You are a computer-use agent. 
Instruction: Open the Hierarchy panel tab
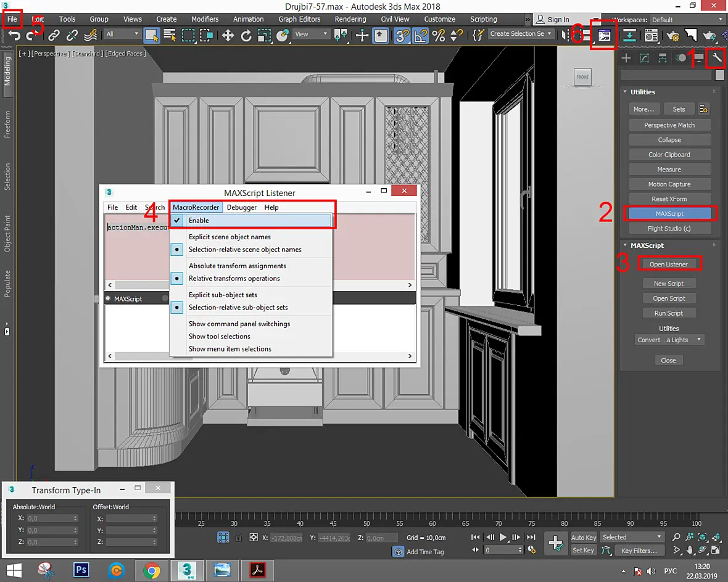click(x=663, y=57)
